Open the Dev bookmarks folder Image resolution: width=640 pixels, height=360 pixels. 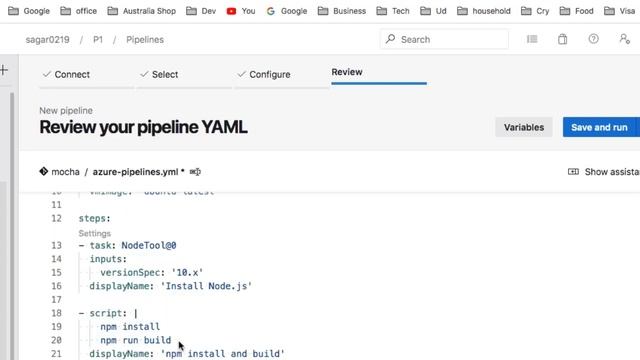(x=201, y=11)
